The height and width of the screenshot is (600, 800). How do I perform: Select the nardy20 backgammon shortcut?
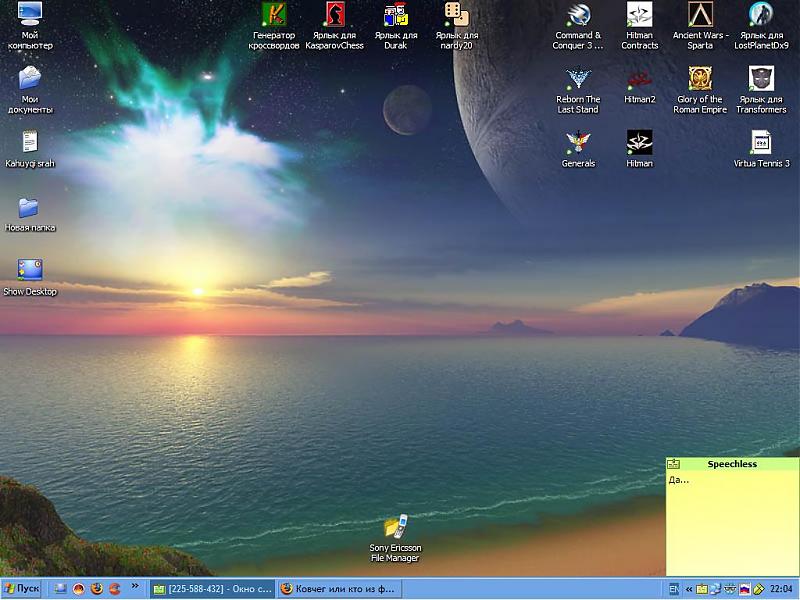tap(456, 15)
